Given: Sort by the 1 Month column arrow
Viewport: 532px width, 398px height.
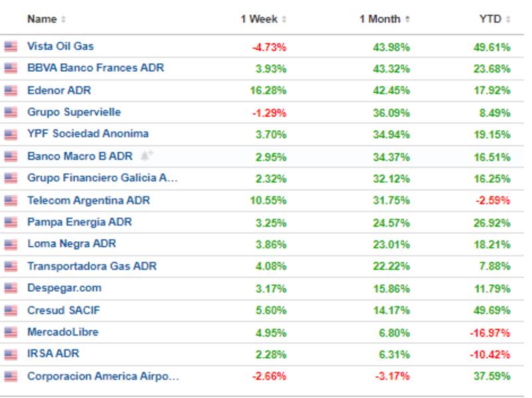Looking at the screenshot, I should click(x=407, y=20).
